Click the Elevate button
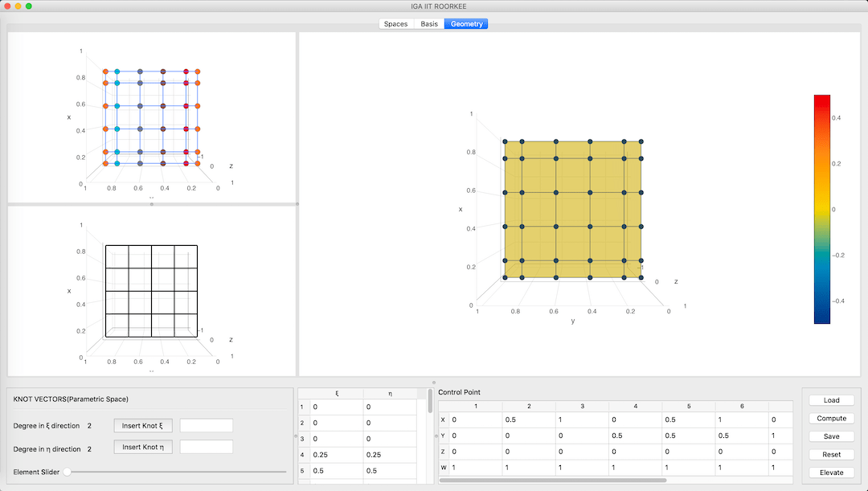 coord(831,473)
